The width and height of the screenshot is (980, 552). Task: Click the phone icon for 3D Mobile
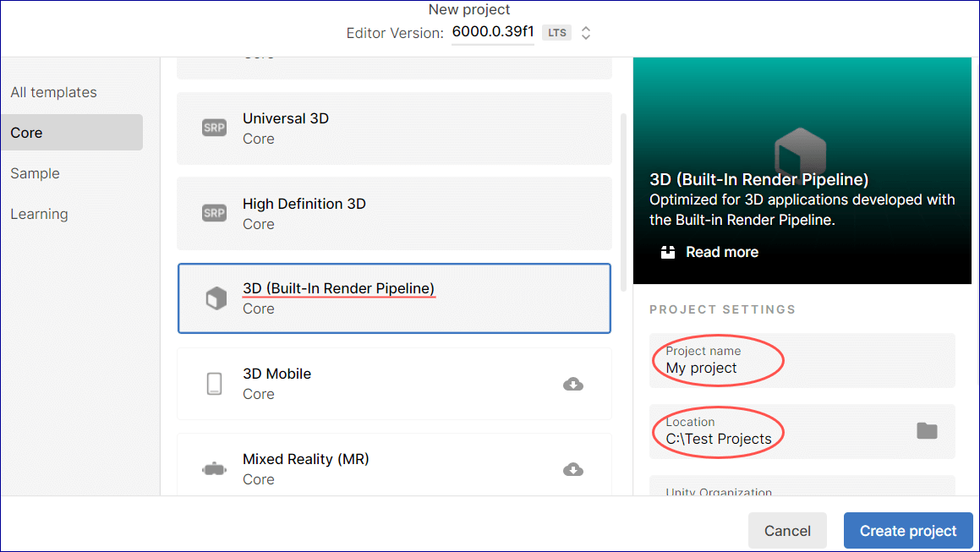click(x=214, y=384)
